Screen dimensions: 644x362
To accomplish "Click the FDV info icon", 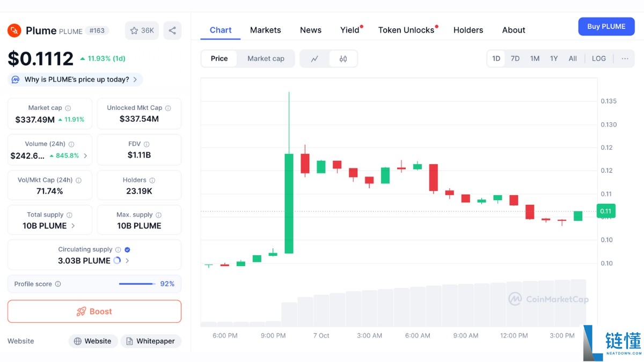I will [x=147, y=144].
